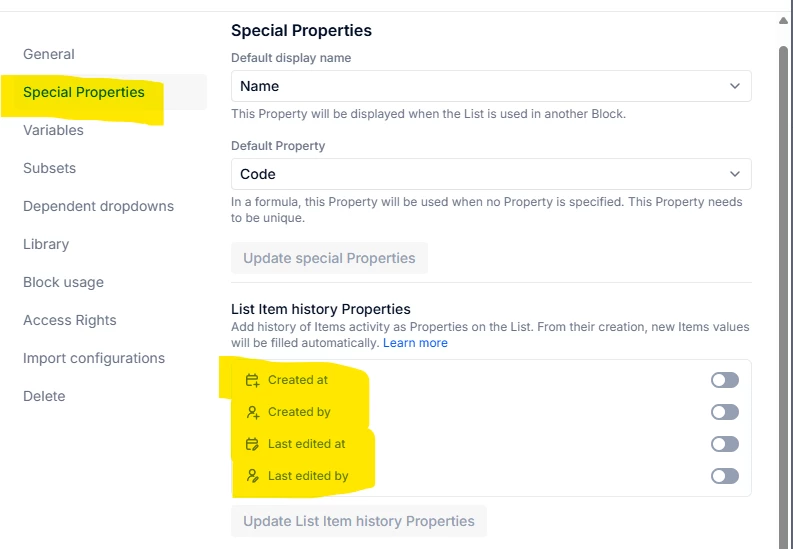This screenshot has height=549, width=793.
Task: Click Update List Item history Properties button
Action: coord(359,521)
